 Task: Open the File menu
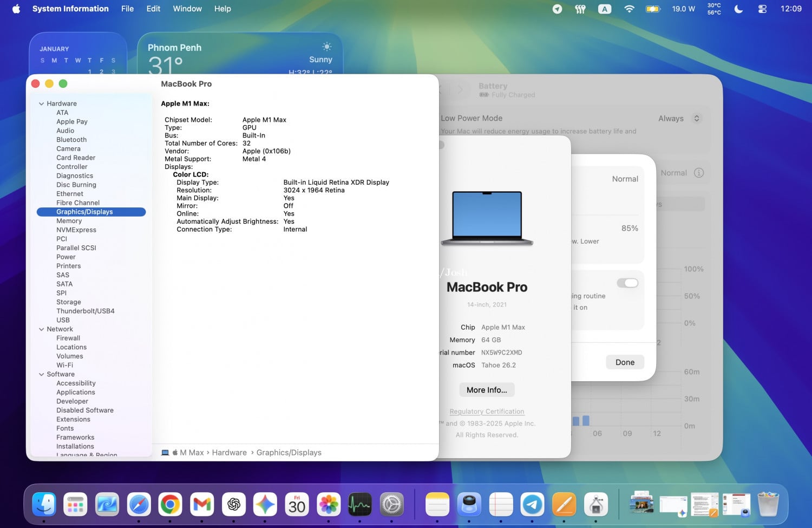pyautogui.click(x=127, y=9)
